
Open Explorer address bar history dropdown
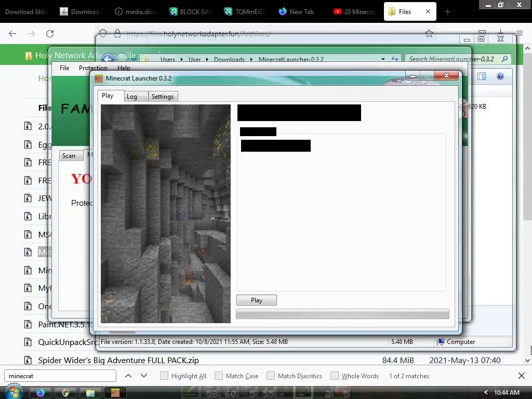[x=383, y=59]
